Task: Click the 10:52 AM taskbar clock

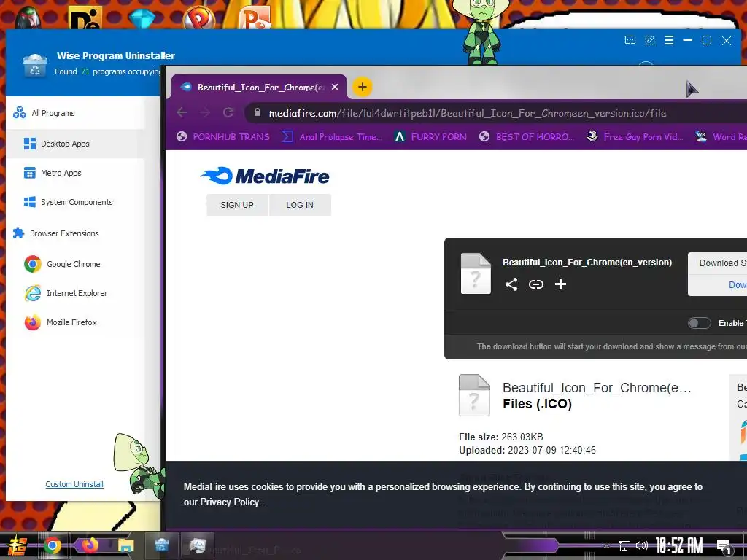Action: 679,545
